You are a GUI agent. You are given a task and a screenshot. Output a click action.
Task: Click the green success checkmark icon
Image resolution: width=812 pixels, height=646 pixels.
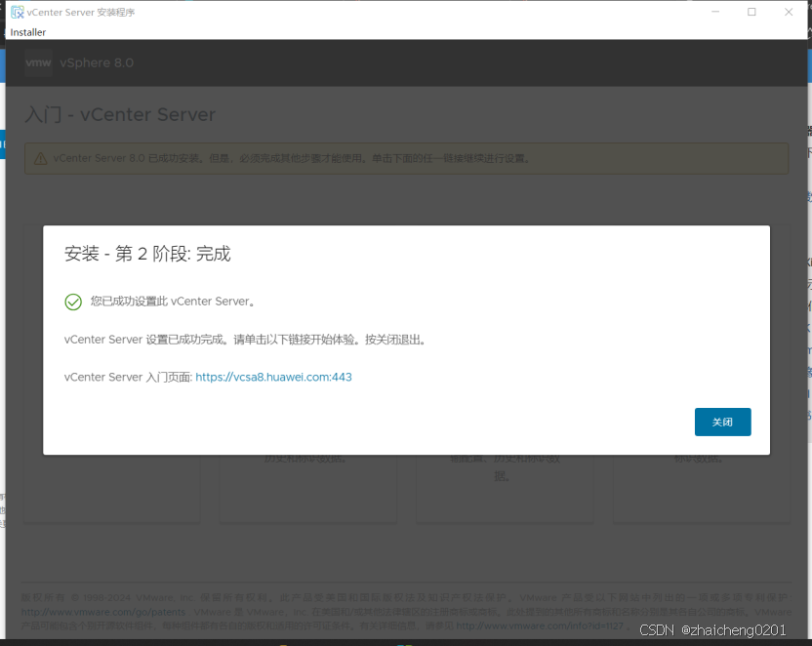coord(73,302)
